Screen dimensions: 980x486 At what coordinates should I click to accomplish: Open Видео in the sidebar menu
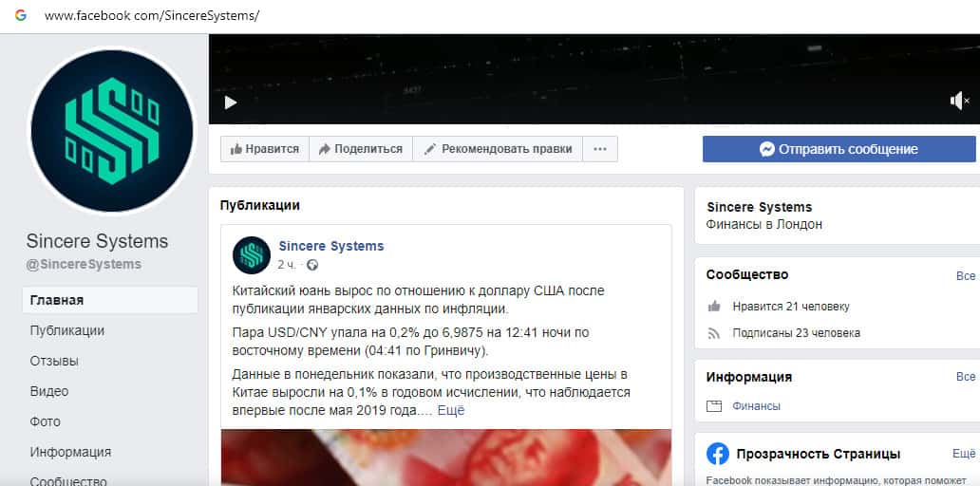(x=49, y=391)
